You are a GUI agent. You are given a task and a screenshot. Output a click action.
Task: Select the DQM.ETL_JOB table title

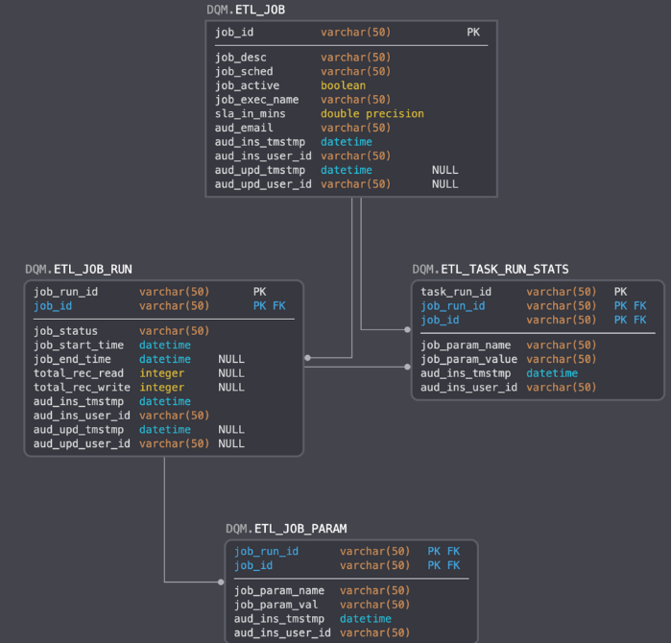point(246,10)
